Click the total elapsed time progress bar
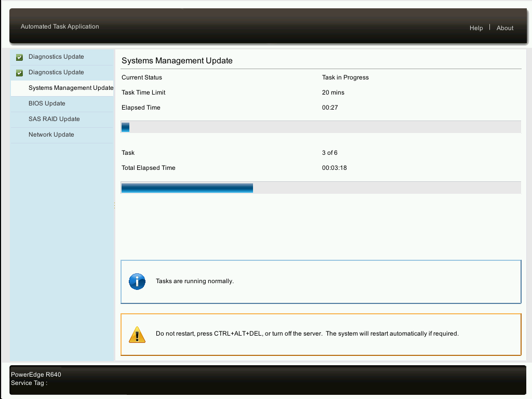The image size is (532, 399). click(x=321, y=188)
